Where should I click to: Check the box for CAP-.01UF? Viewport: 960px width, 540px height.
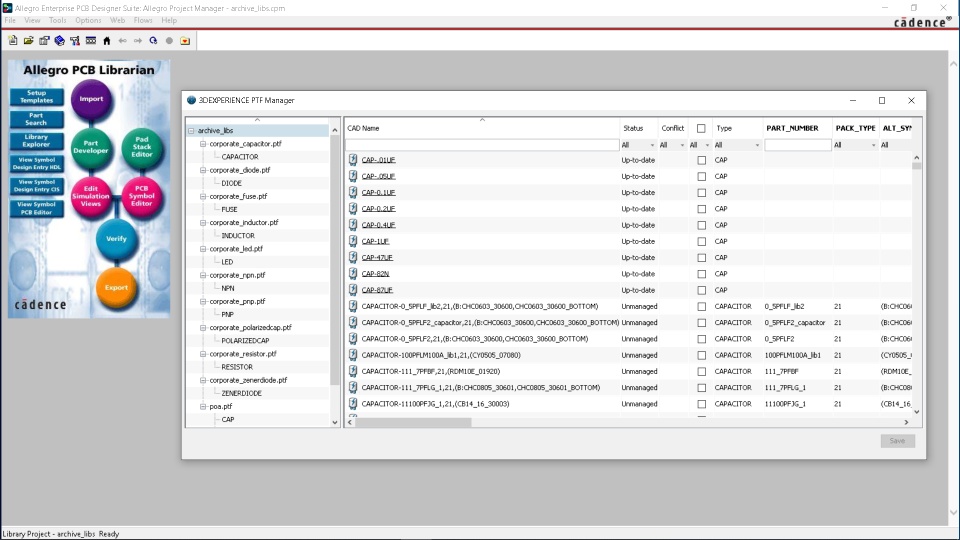[x=702, y=160]
